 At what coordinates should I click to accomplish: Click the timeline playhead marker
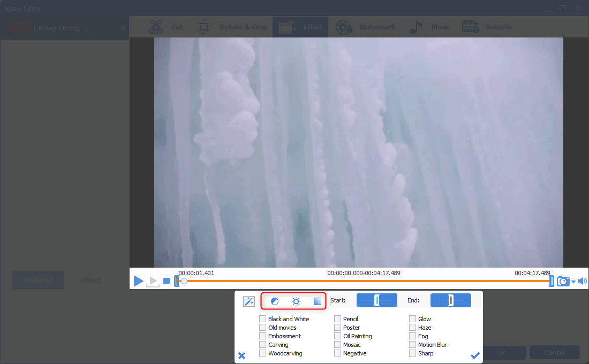pyautogui.click(x=184, y=281)
